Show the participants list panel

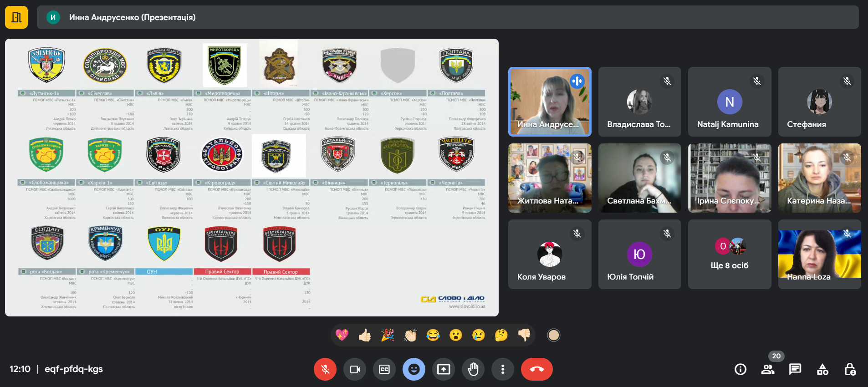tap(768, 369)
